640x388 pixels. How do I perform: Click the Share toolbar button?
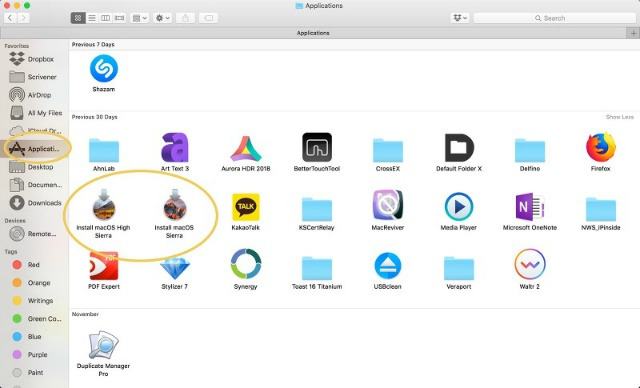point(185,18)
